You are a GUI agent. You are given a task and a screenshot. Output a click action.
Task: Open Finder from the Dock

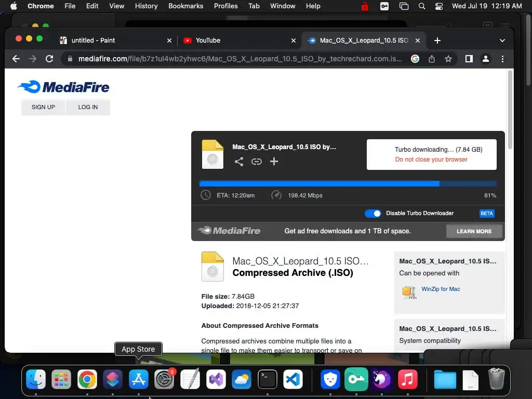[x=36, y=379]
